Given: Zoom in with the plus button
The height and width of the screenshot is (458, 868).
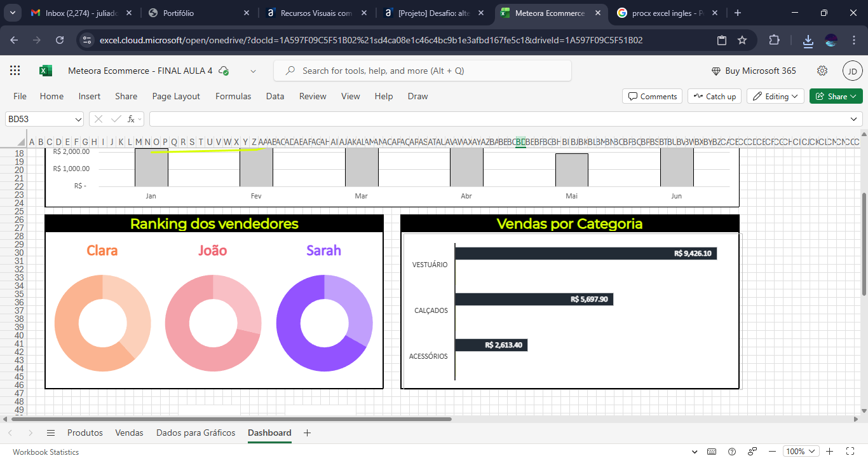Looking at the screenshot, I should 830,452.
